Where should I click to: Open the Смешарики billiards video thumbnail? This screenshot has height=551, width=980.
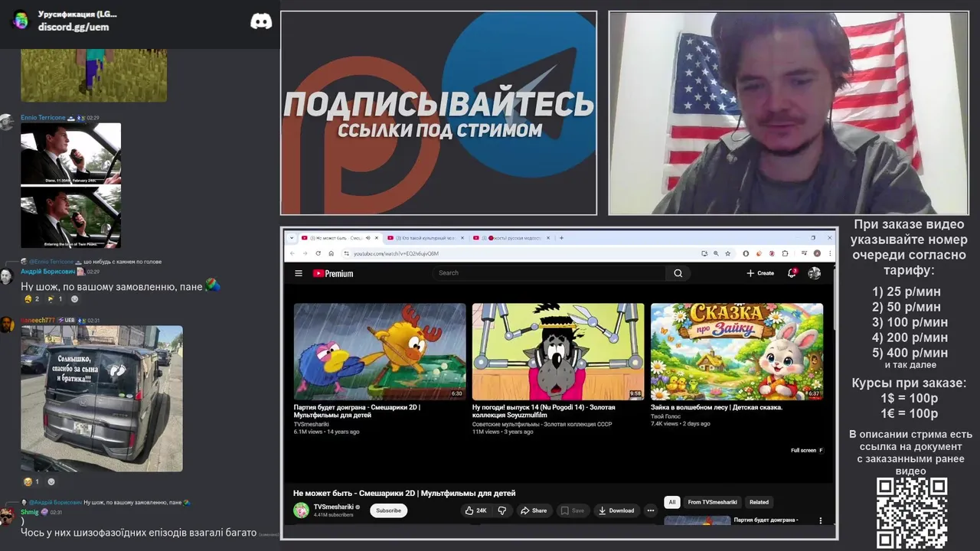point(380,351)
